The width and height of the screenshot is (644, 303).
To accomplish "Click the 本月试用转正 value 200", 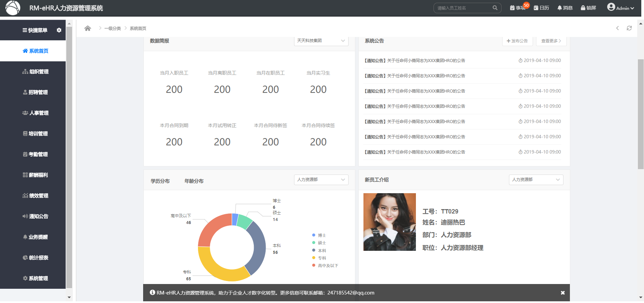I will pyautogui.click(x=222, y=142).
